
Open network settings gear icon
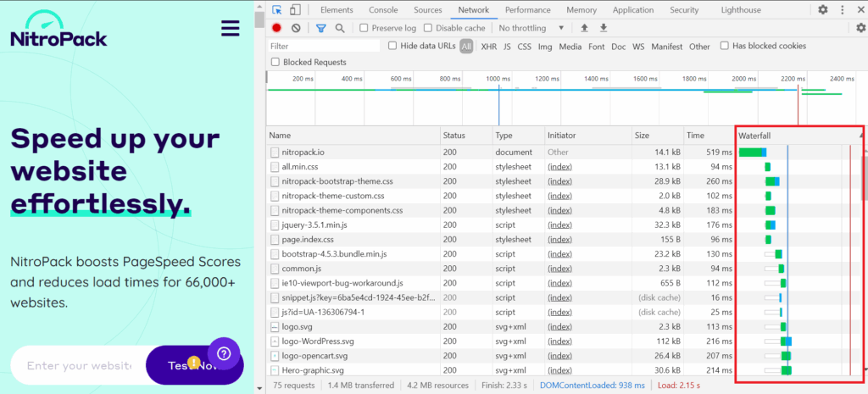[x=860, y=28]
